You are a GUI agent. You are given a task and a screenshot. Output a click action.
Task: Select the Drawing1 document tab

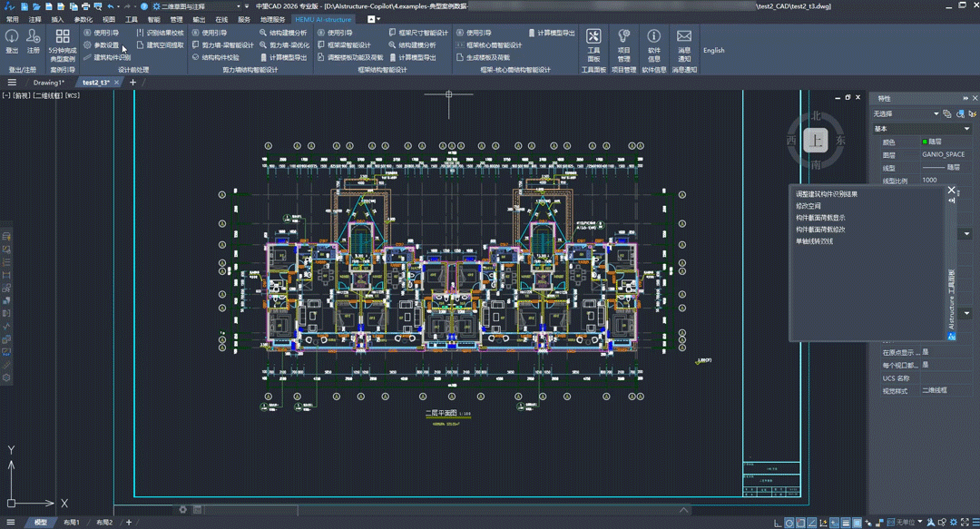(x=48, y=83)
